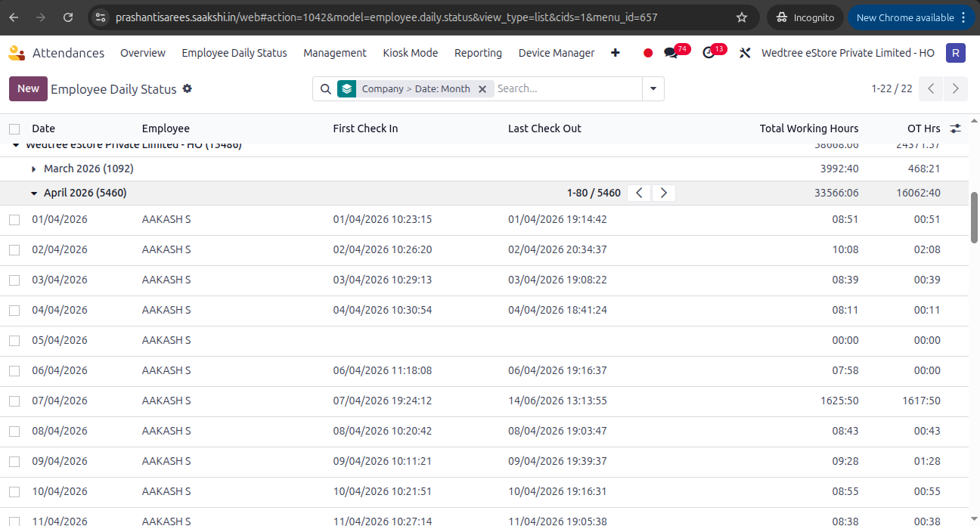Click the vertical scrollbar thumb
Screen dimensions: 980x526
point(975,218)
